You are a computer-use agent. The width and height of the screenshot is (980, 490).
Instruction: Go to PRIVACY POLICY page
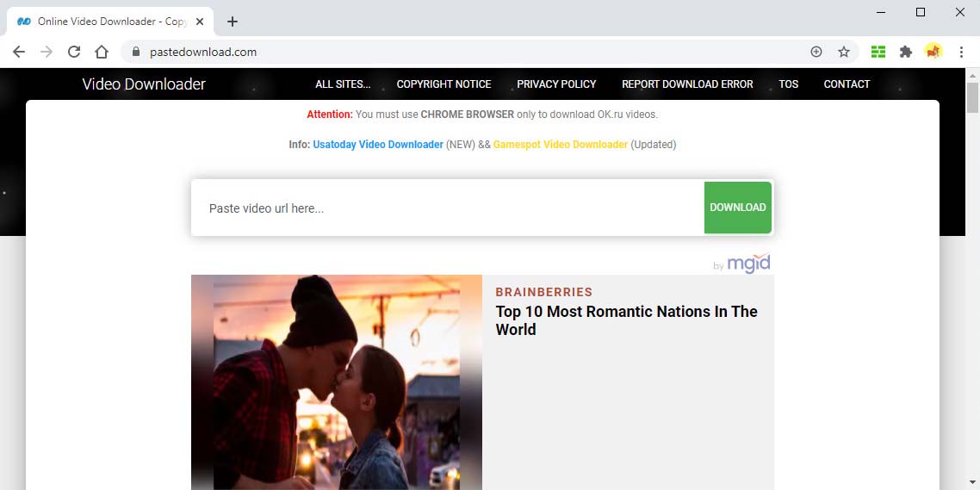pyautogui.click(x=556, y=84)
